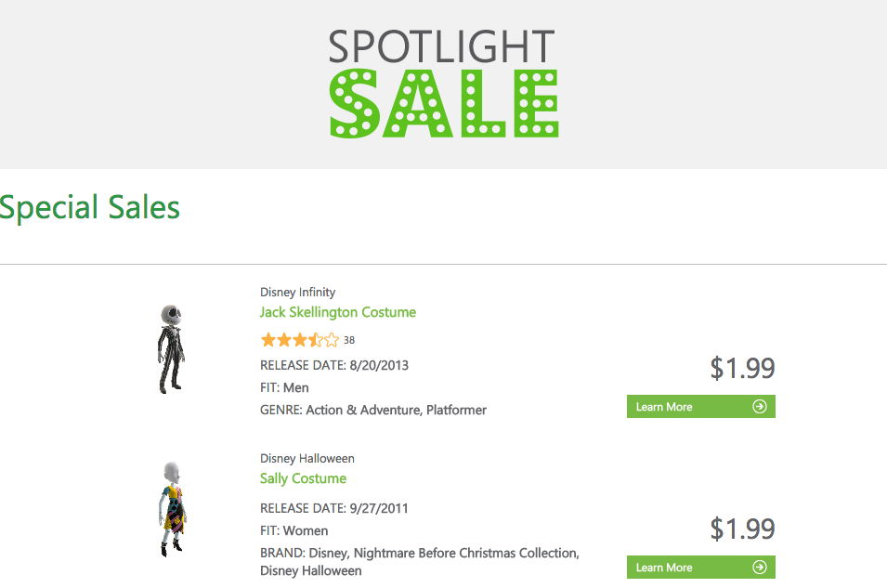Image resolution: width=887 pixels, height=588 pixels.
Task: Click the arrow icon on Sally's Learn More
Action: pyautogui.click(x=760, y=568)
